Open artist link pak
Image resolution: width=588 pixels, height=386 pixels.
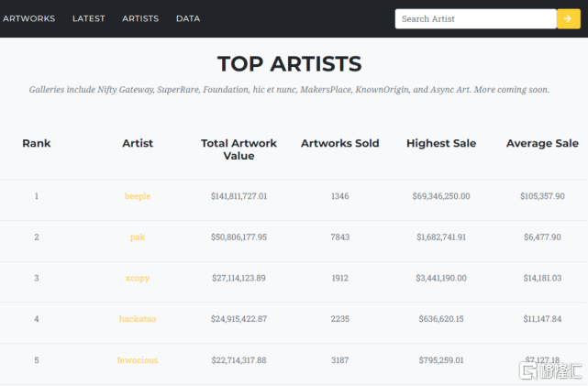pyautogui.click(x=138, y=237)
